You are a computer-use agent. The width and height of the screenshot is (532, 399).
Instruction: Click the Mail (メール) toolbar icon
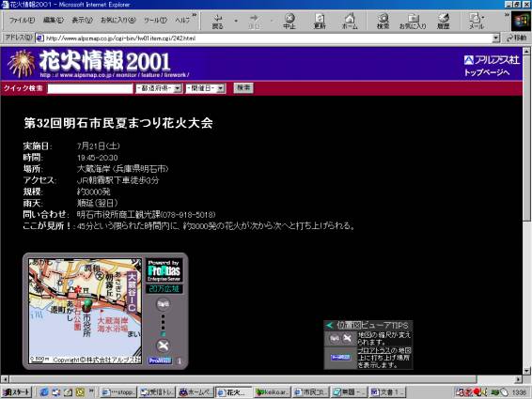click(476, 22)
